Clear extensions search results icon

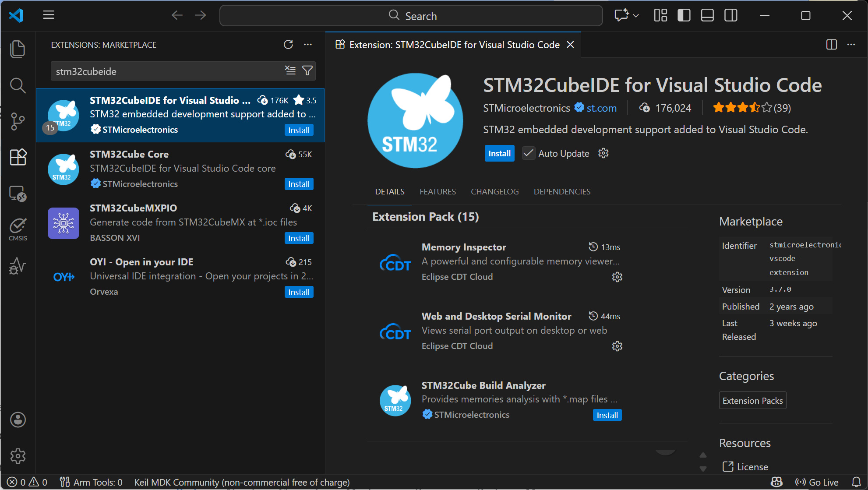click(x=290, y=71)
